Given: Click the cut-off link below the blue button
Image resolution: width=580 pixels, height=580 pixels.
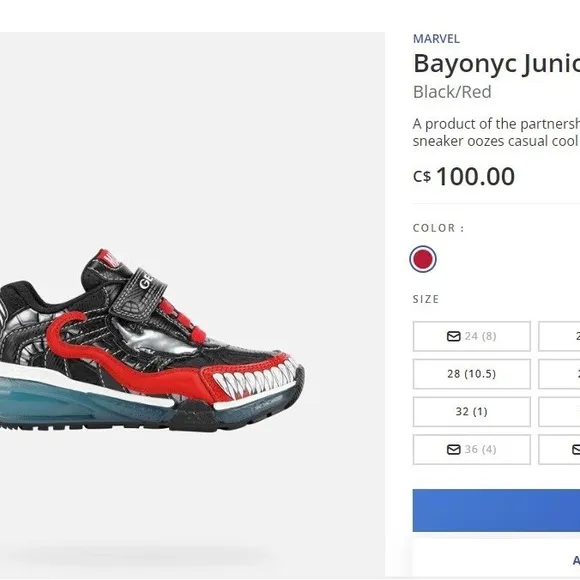Looking at the screenshot, I should 576,560.
